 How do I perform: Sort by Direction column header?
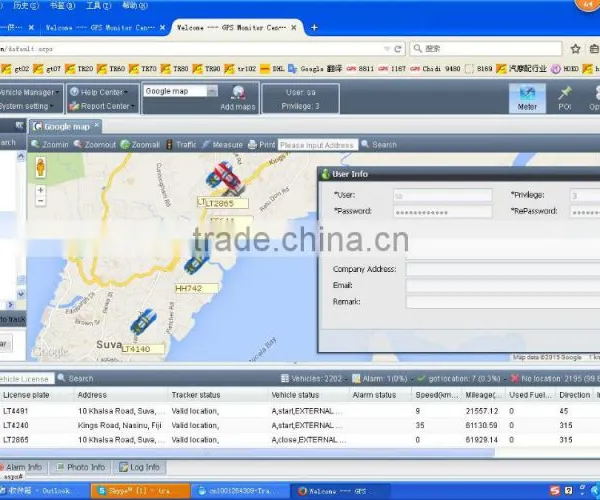pyautogui.click(x=574, y=395)
